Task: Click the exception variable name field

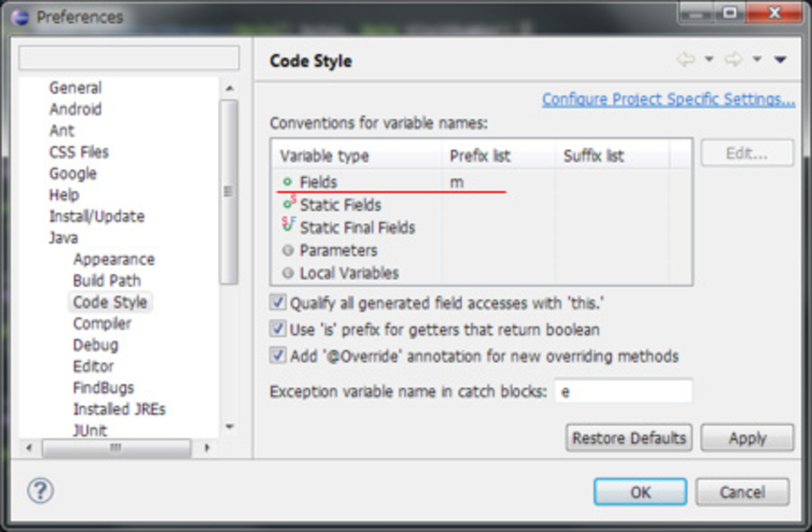Action: pos(623,392)
